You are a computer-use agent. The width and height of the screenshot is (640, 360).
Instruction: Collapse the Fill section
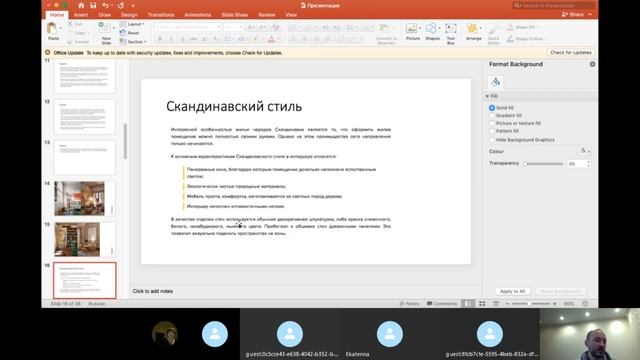[x=487, y=96]
